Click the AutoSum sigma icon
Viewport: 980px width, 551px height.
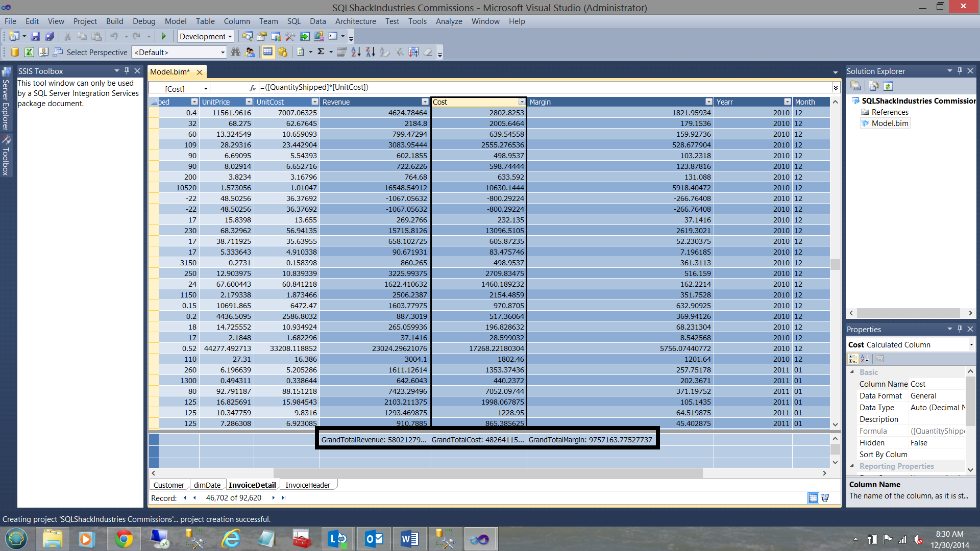click(x=321, y=52)
